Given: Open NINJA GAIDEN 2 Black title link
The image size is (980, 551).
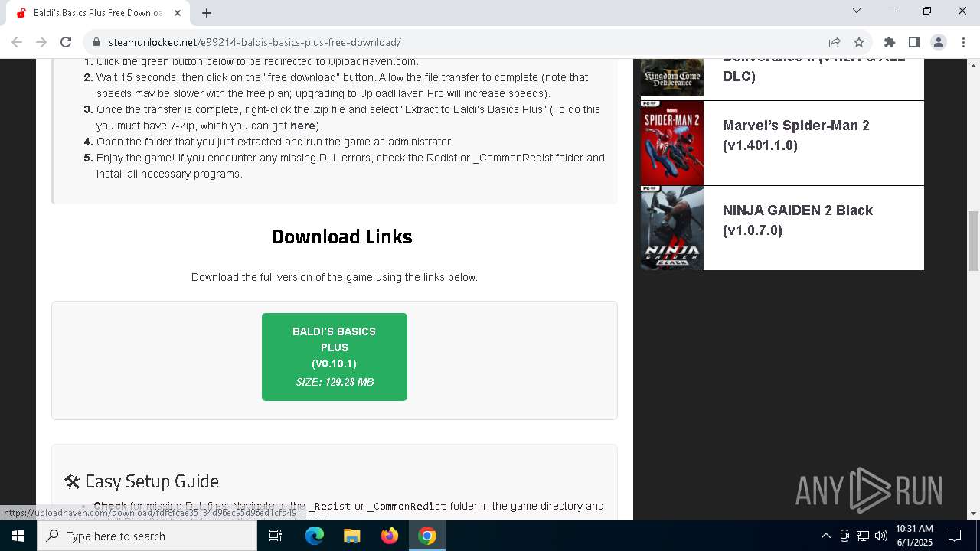Looking at the screenshot, I should click(798, 220).
